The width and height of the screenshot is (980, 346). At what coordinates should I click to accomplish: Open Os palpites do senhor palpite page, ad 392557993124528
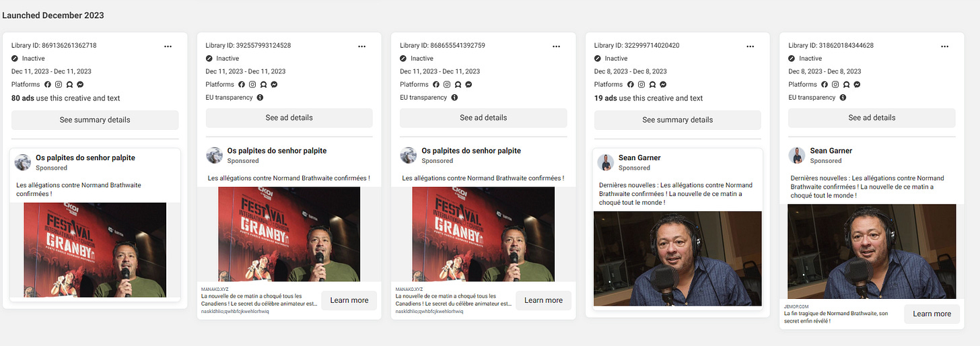(277, 151)
